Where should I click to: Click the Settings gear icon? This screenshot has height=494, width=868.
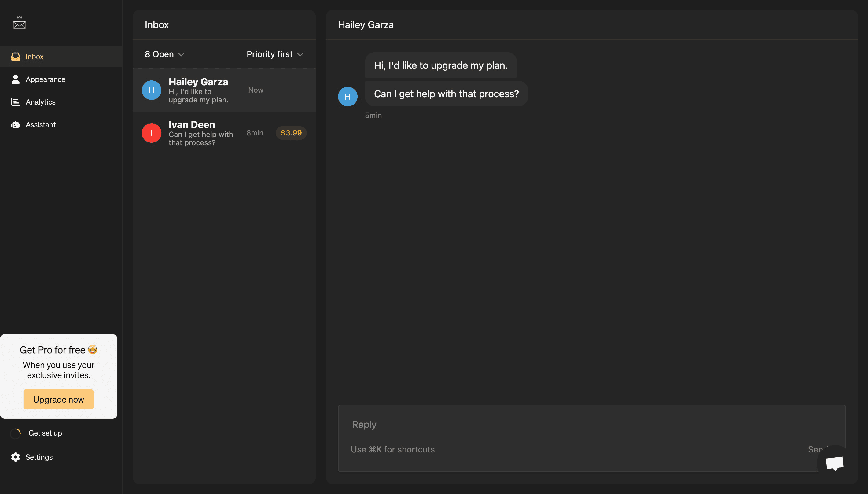[x=15, y=457]
